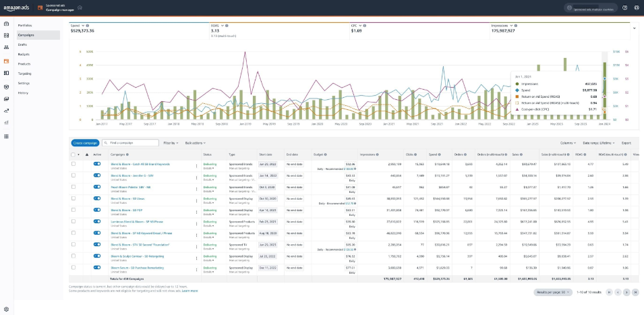Toggle active switch for Catch All SB campaign
Viewport: 644px width, 315px height.
pyautogui.click(x=97, y=163)
